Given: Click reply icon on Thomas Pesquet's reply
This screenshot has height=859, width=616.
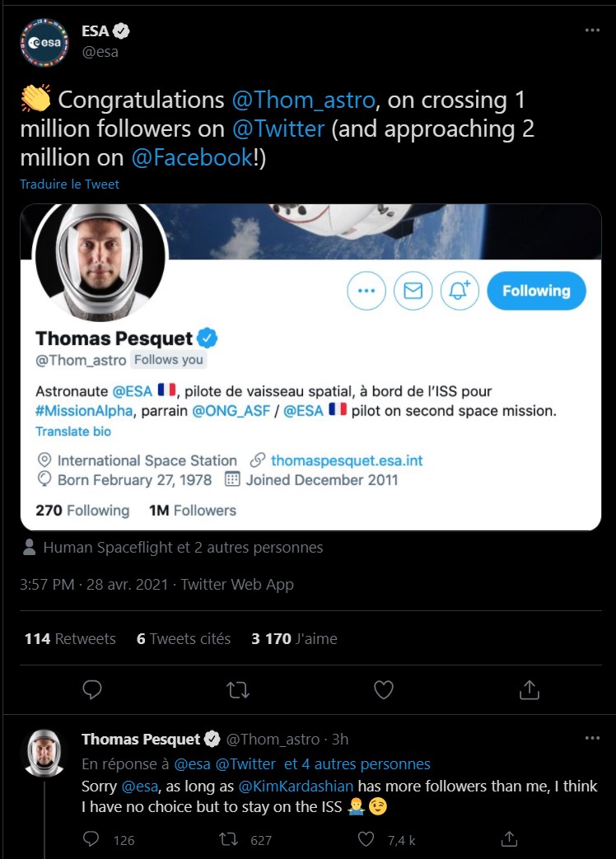Looking at the screenshot, I should tap(93, 839).
